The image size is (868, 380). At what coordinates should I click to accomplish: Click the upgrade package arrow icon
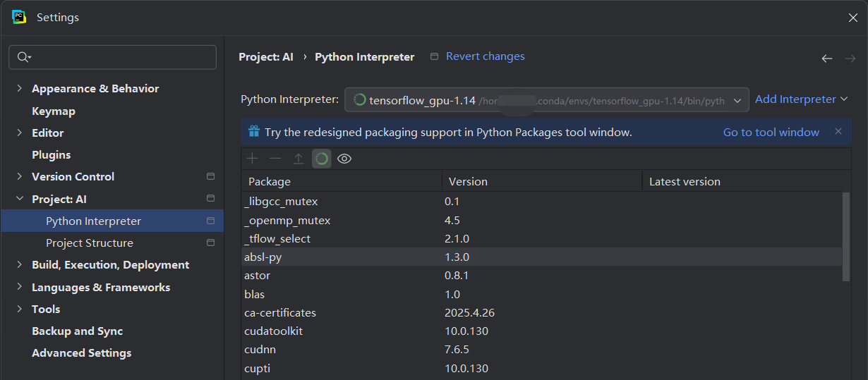(299, 159)
